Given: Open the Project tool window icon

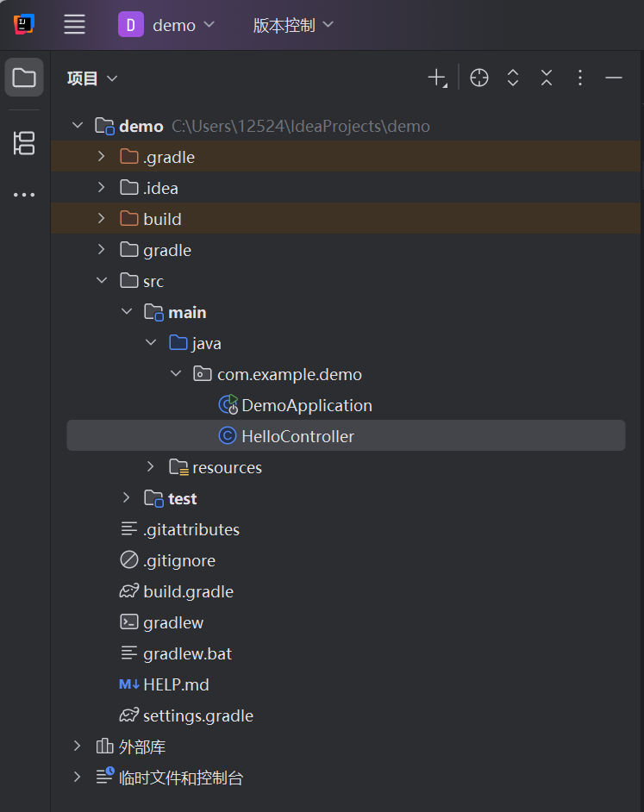Looking at the screenshot, I should (23, 77).
